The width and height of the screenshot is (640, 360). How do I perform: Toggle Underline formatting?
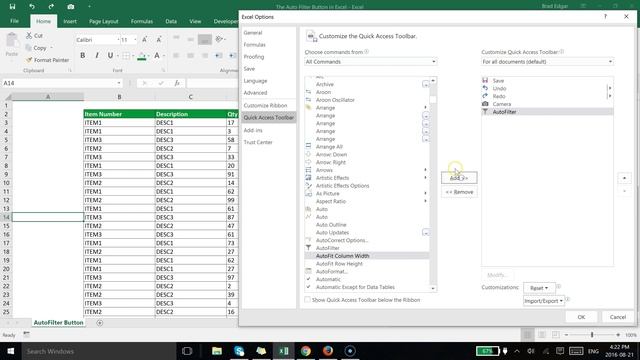110,56
